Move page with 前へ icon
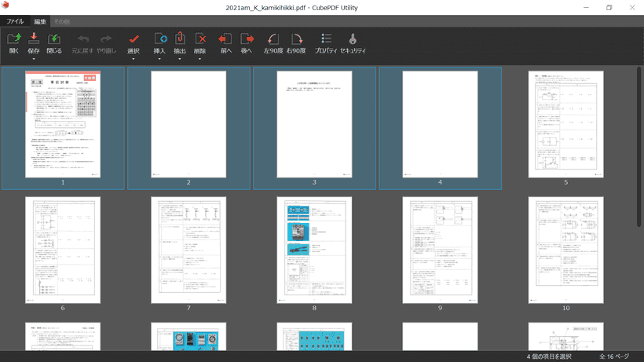Viewport: 644px width, 362px height. click(x=225, y=39)
